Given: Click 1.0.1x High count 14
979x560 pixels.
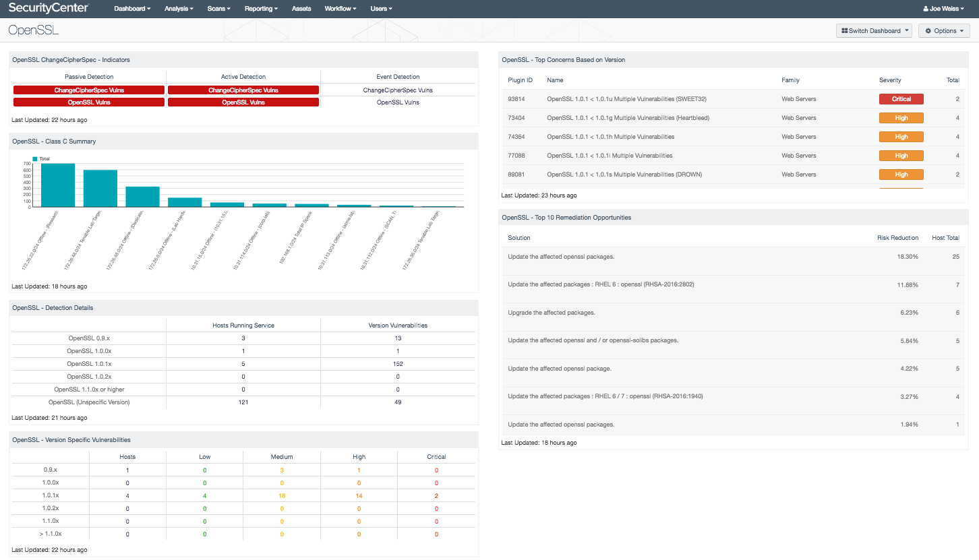Looking at the screenshot, I should click(x=359, y=496).
